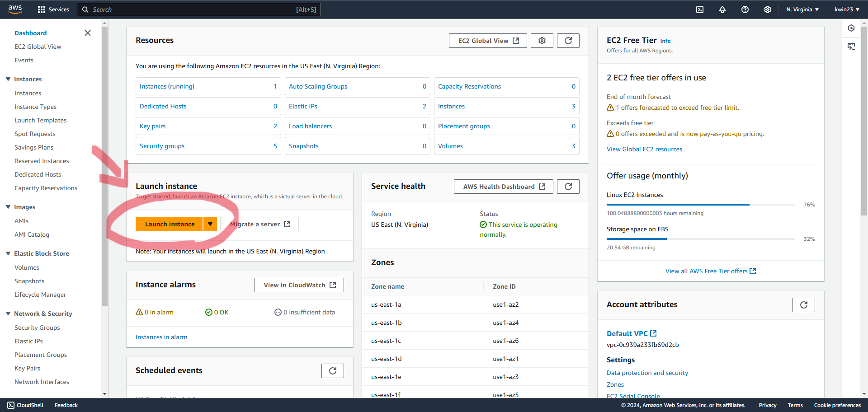Viewport: 868px width, 412px height.
Task: Click the exceeds free tier warning icon
Action: point(610,134)
